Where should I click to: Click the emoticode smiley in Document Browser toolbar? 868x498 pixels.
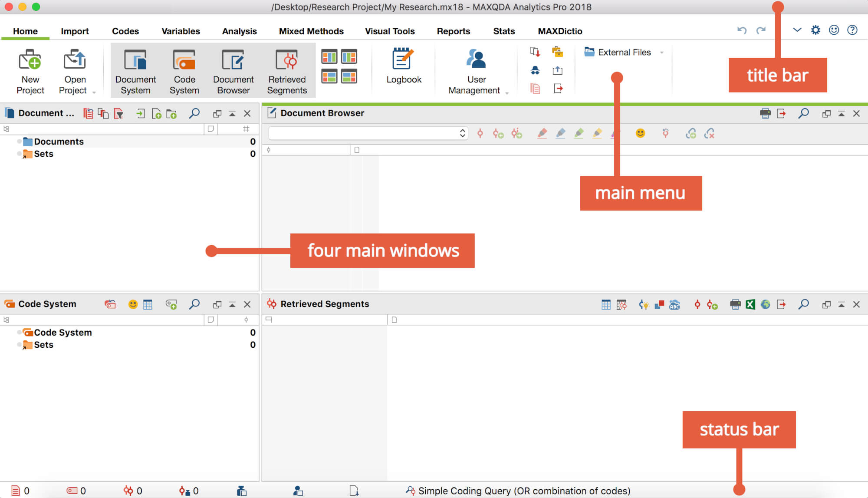click(x=640, y=133)
